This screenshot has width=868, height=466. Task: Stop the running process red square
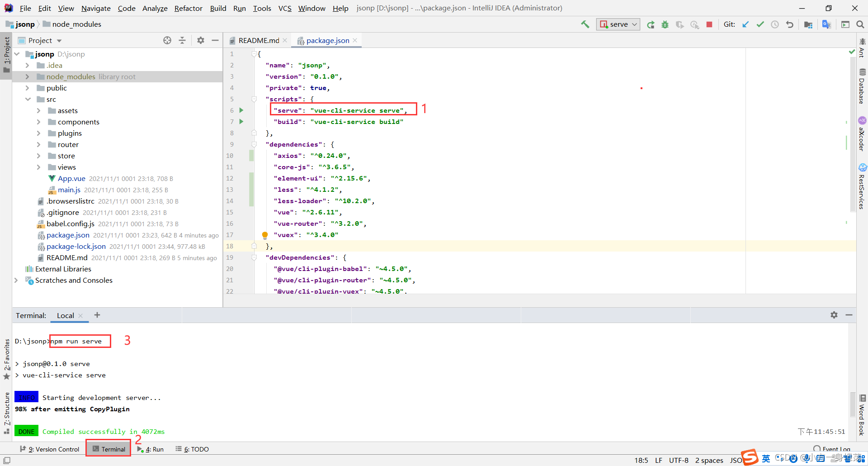pyautogui.click(x=709, y=24)
